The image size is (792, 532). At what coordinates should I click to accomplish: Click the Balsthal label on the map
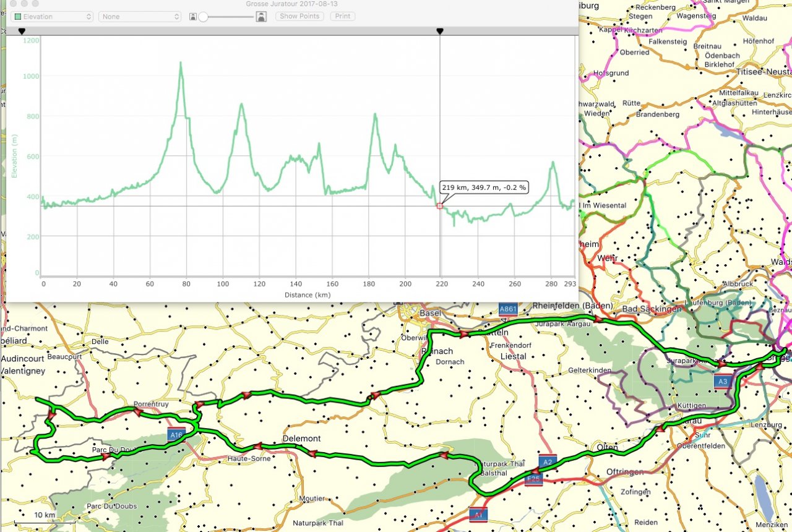tap(494, 472)
